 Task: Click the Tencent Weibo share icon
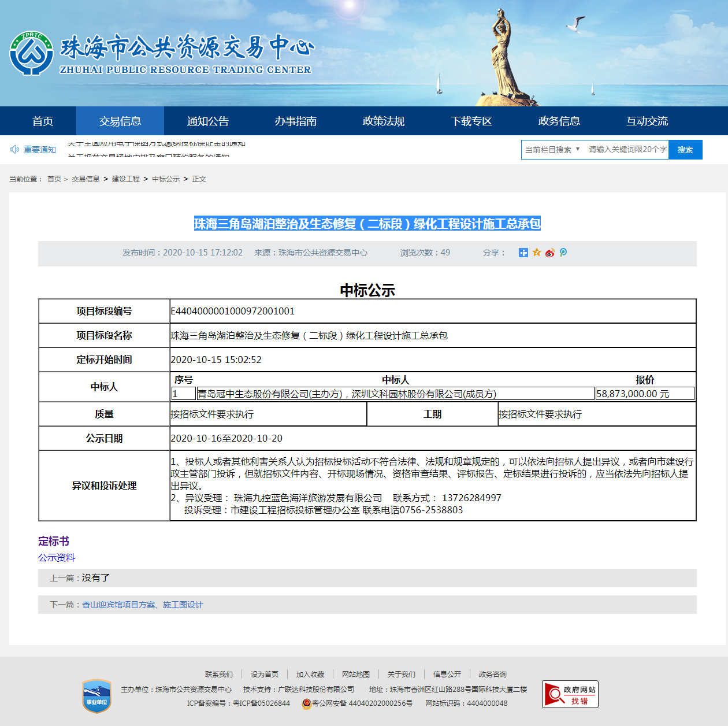[x=563, y=253]
